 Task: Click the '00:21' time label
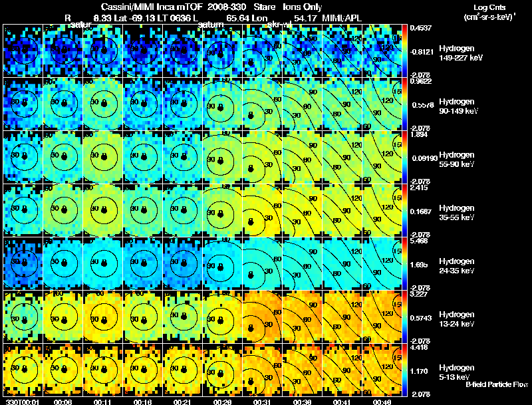click(182, 402)
